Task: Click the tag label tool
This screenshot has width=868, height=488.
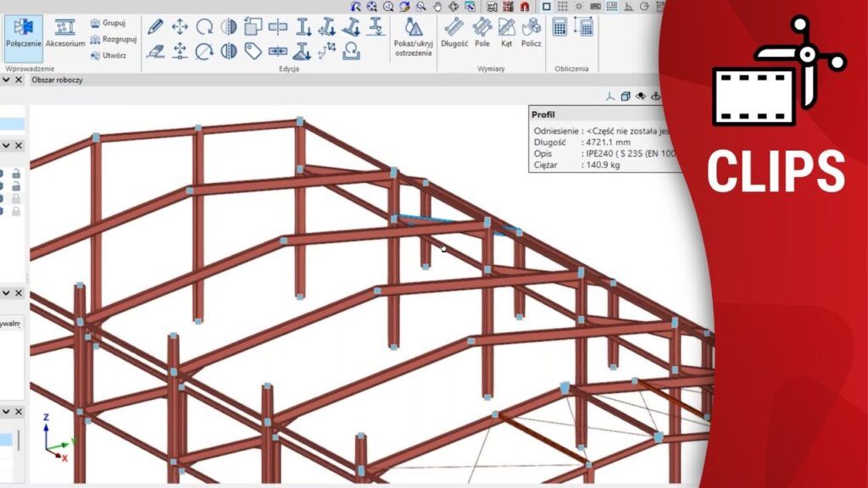Action: 253,52
